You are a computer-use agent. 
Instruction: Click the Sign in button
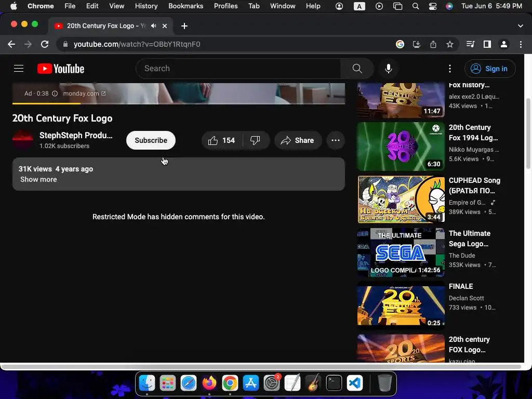[490, 69]
